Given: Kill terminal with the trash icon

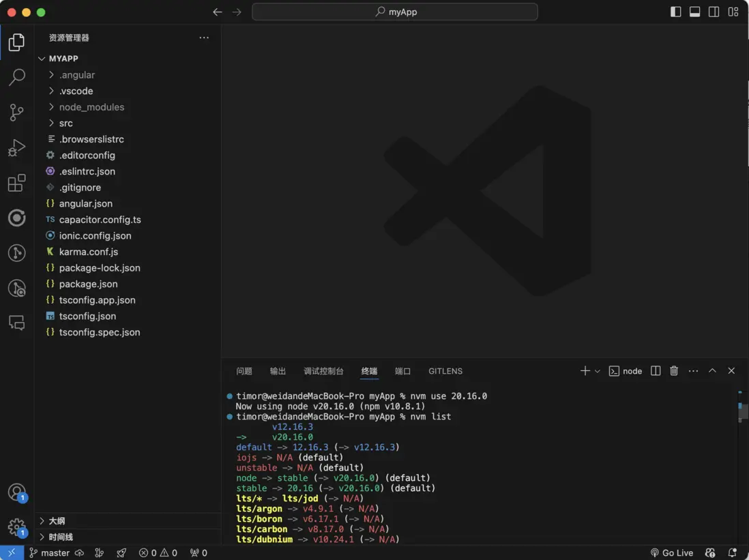Looking at the screenshot, I should pos(674,371).
